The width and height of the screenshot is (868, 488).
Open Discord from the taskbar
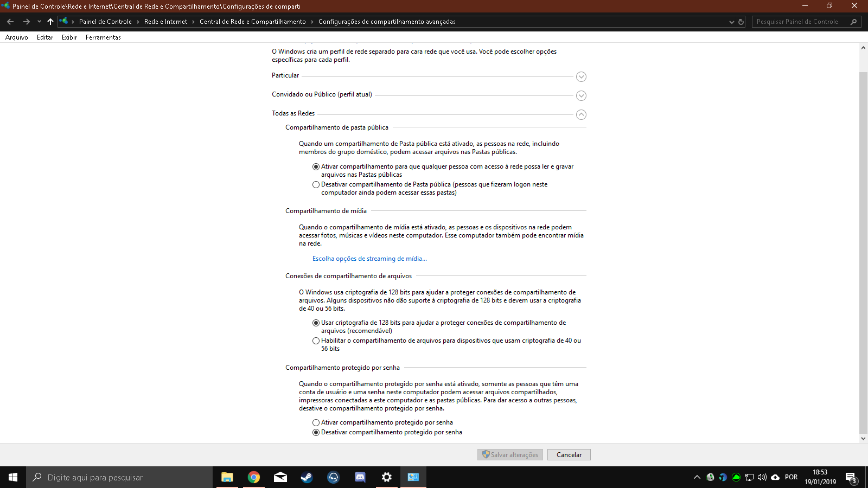(360, 477)
